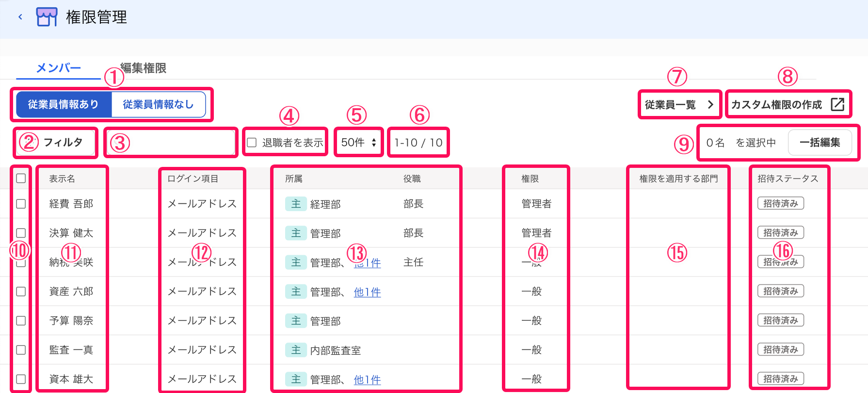Click the 主 badge next to 内部監査室

pos(296,350)
